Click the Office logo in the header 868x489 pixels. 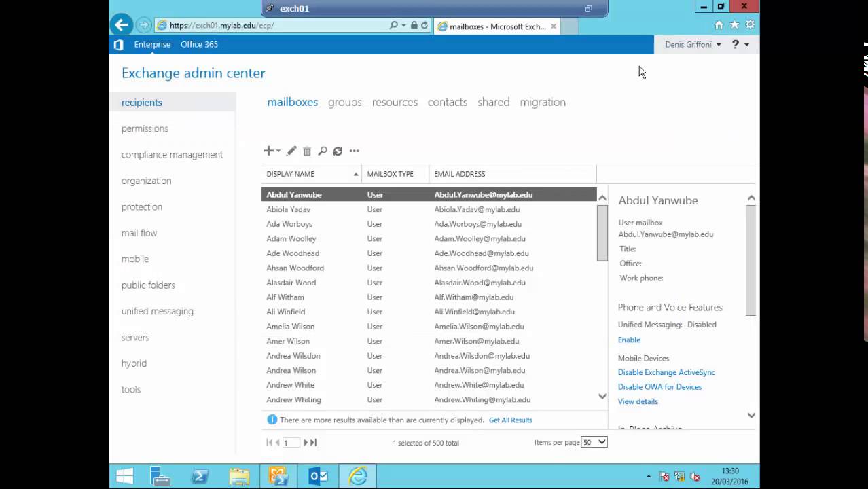click(119, 45)
